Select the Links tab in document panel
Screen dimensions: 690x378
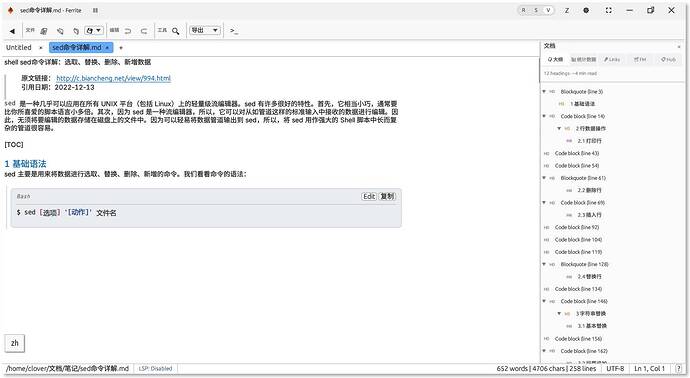coord(612,59)
